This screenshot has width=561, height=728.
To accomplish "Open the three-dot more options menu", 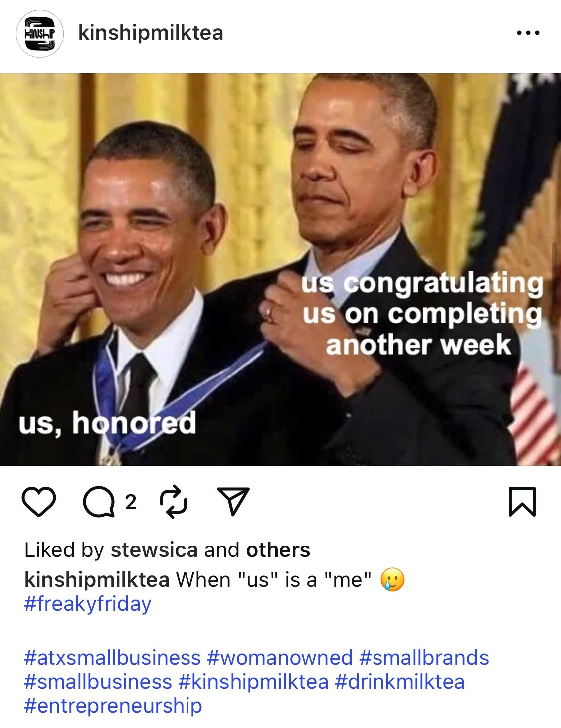I will tap(528, 33).
